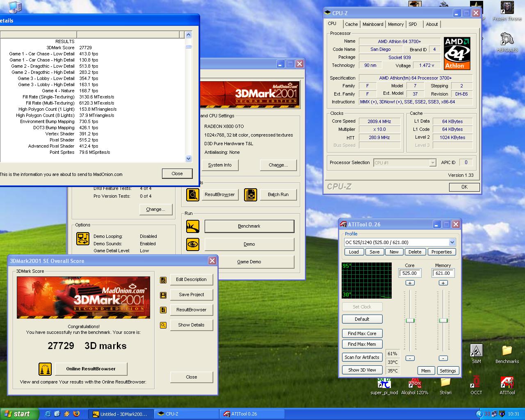Click the Memory clock value field
This screenshot has height=420, width=525.
click(x=443, y=273)
